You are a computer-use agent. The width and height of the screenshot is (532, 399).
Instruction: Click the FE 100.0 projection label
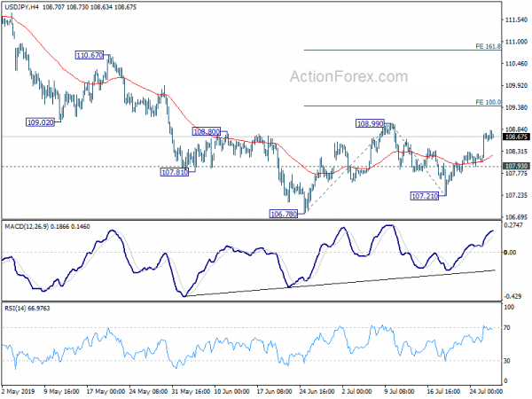488,102
